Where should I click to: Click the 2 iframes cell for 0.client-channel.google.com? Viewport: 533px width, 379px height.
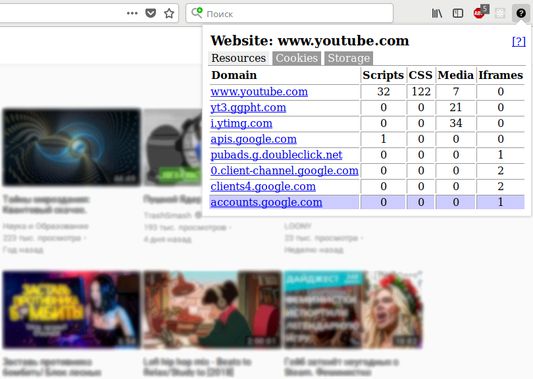click(500, 171)
